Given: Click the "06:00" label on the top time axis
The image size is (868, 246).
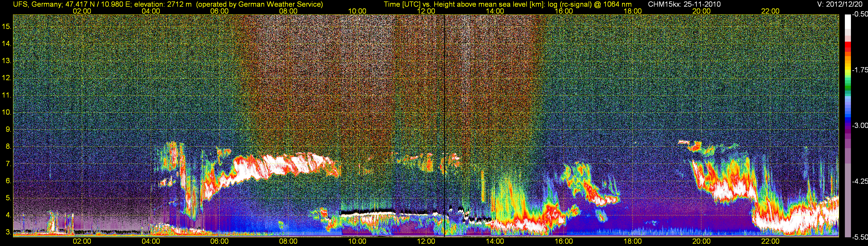Looking at the screenshot, I should click(219, 11).
